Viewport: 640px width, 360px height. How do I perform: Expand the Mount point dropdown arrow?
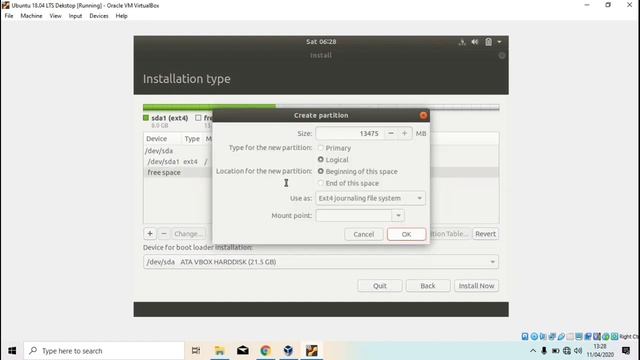(x=398, y=216)
